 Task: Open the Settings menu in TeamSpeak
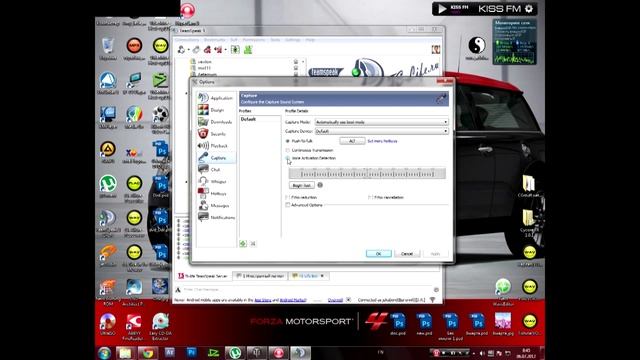[293, 40]
